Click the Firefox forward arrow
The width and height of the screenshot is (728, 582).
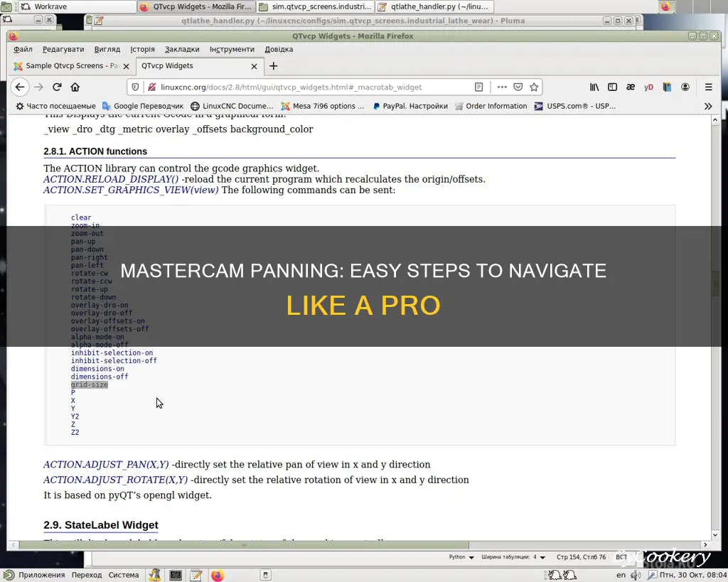(38, 87)
